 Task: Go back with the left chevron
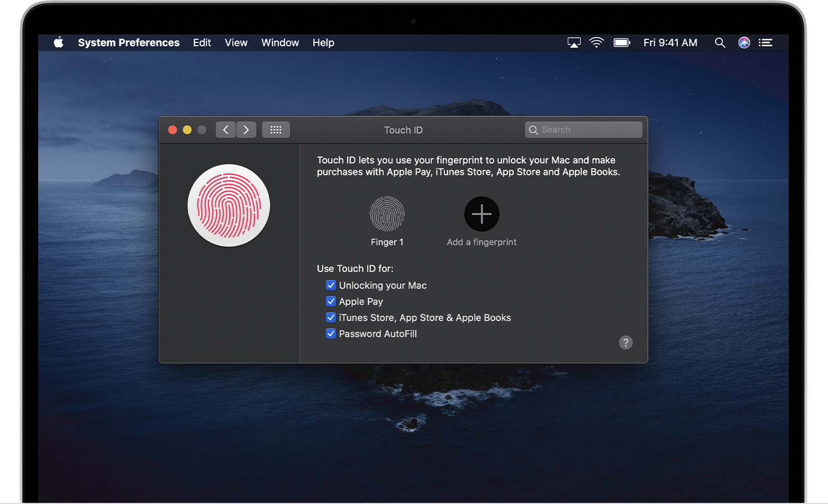(x=226, y=130)
